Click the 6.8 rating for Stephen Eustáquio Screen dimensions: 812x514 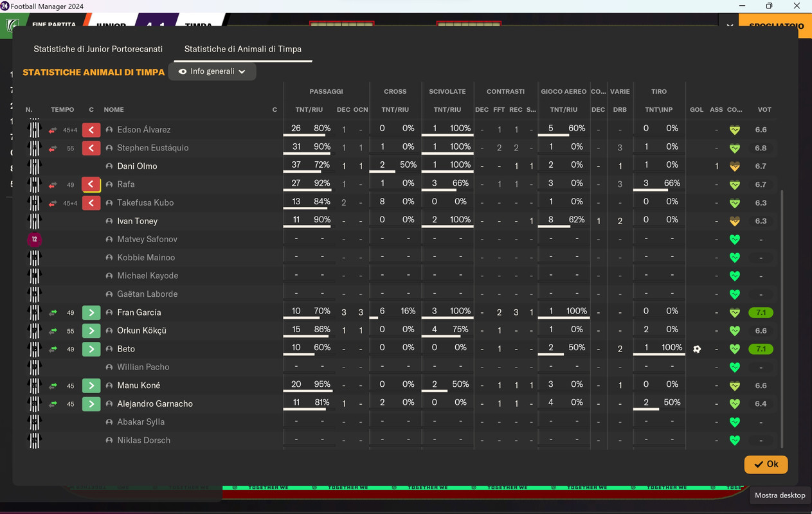tap(761, 148)
